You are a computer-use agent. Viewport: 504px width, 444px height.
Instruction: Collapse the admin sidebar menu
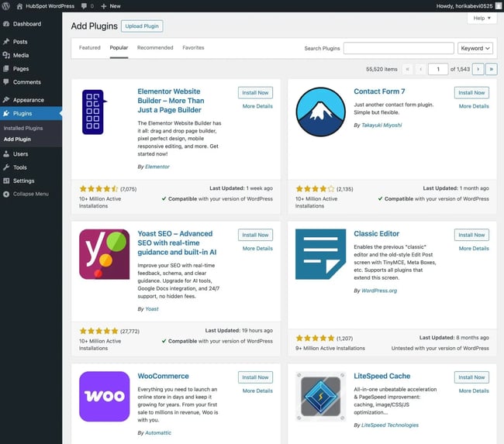pos(30,194)
